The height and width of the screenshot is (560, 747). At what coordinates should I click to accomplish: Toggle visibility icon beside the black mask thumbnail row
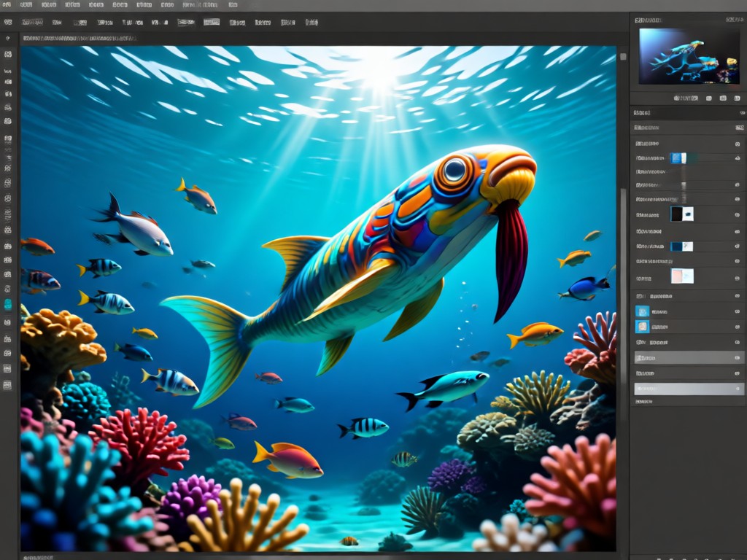[x=737, y=215]
